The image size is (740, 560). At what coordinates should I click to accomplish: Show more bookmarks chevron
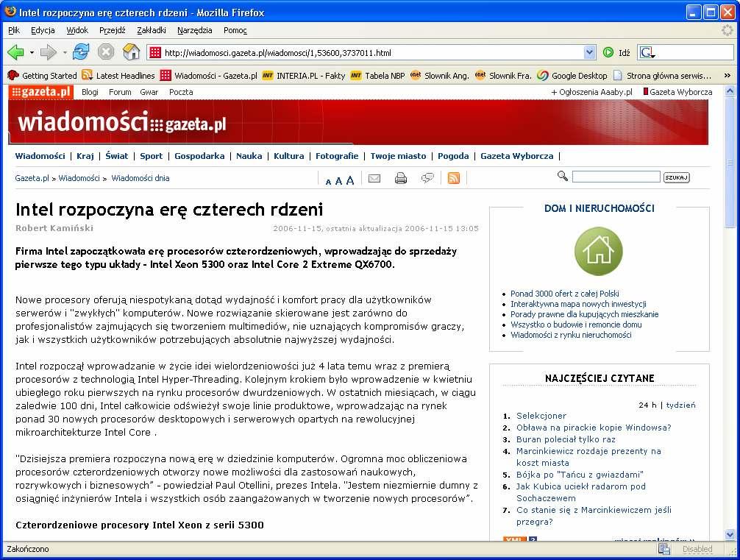coord(727,76)
